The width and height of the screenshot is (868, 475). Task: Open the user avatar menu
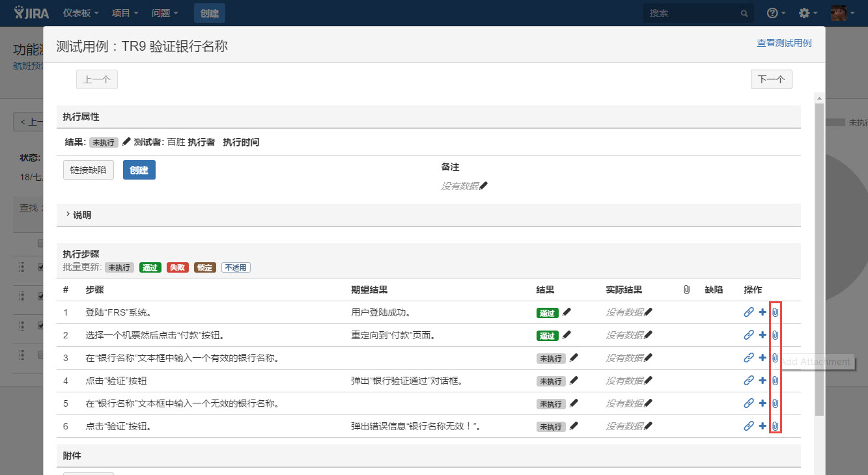843,13
